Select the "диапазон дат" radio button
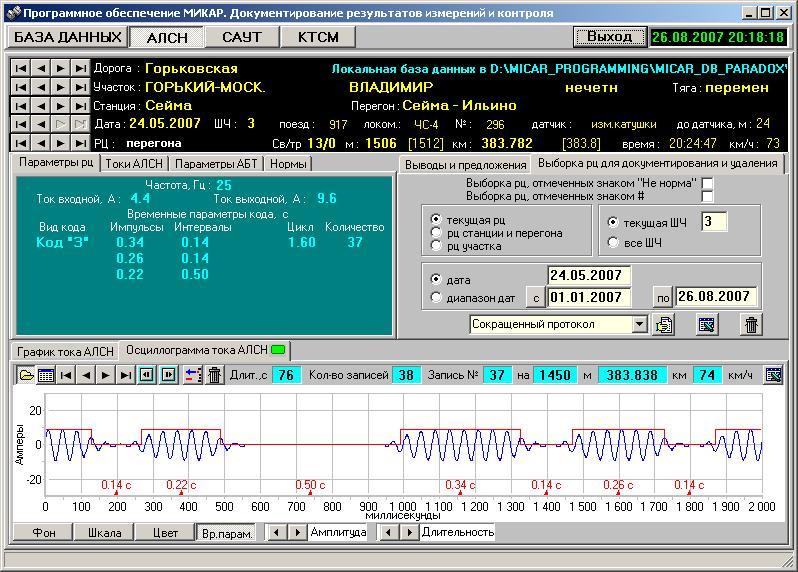This screenshot has height=572, width=798. coord(436,297)
